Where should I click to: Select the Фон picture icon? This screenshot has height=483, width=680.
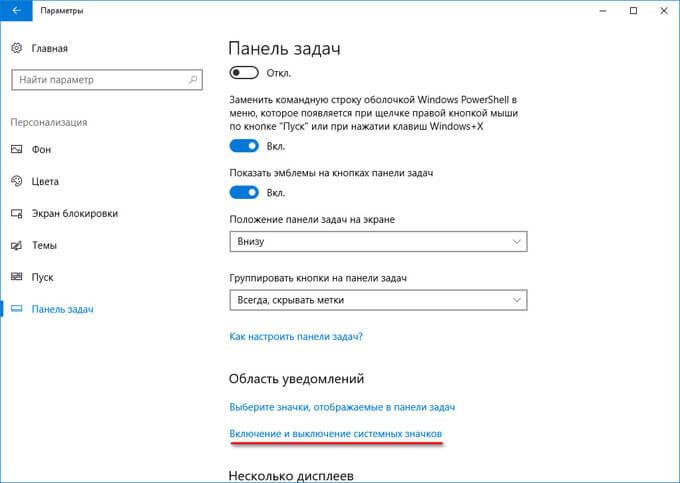pyautogui.click(x=16, y=149)
